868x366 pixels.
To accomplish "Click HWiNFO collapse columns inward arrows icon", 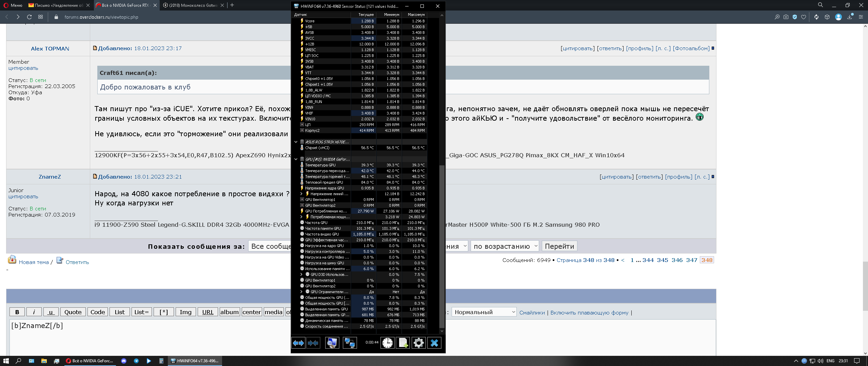I will point(313,343).
